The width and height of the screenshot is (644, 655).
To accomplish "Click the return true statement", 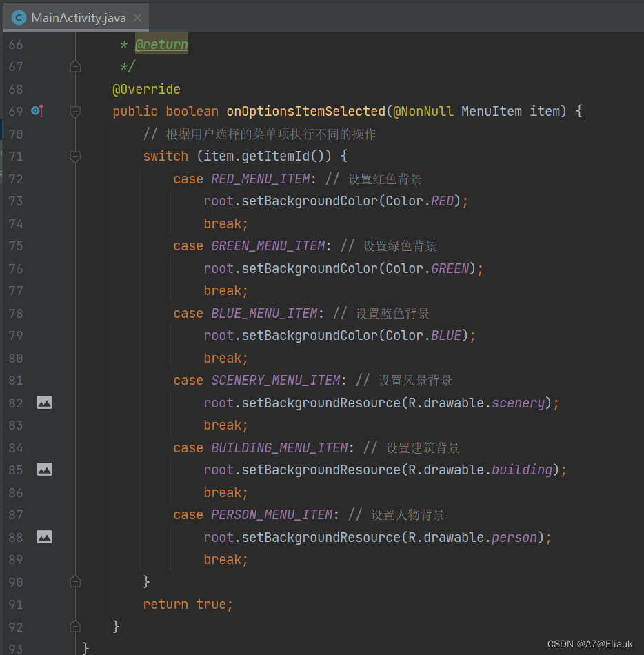I will coord(188,604).
